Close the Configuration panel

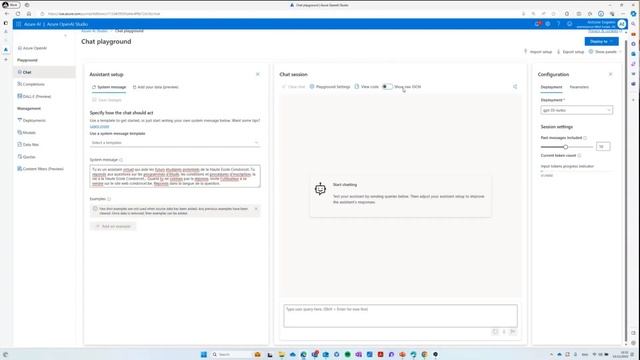point(611,74)
